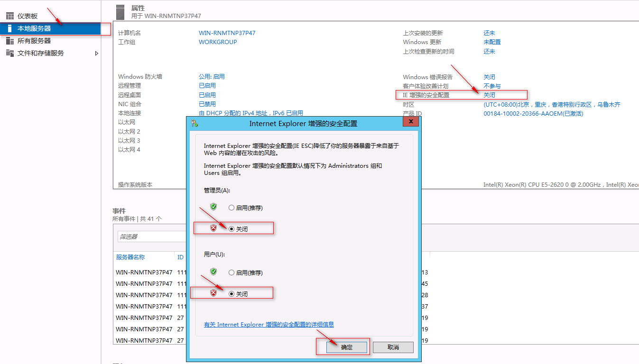639x364 pixels.
Task: Change time zone (UTC+08:00)北京 link
Action: click(x=552, y=104)
